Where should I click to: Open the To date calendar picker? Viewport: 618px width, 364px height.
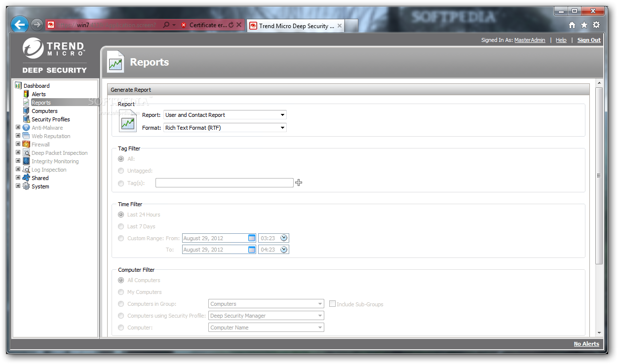[x=252, y=249]
